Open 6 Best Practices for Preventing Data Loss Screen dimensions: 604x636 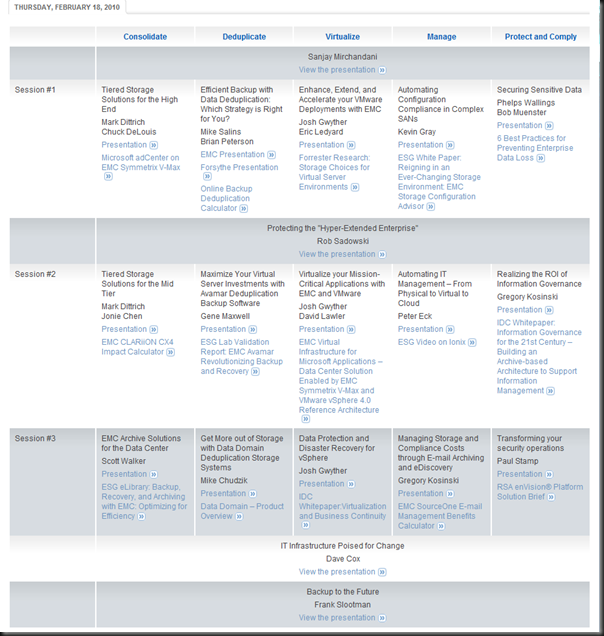click(x=535, y=148)
